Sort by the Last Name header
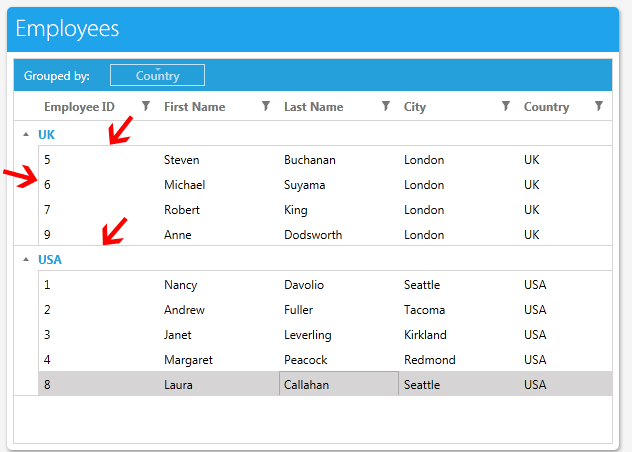Viewport: 632px width, 452px height. 313,107
